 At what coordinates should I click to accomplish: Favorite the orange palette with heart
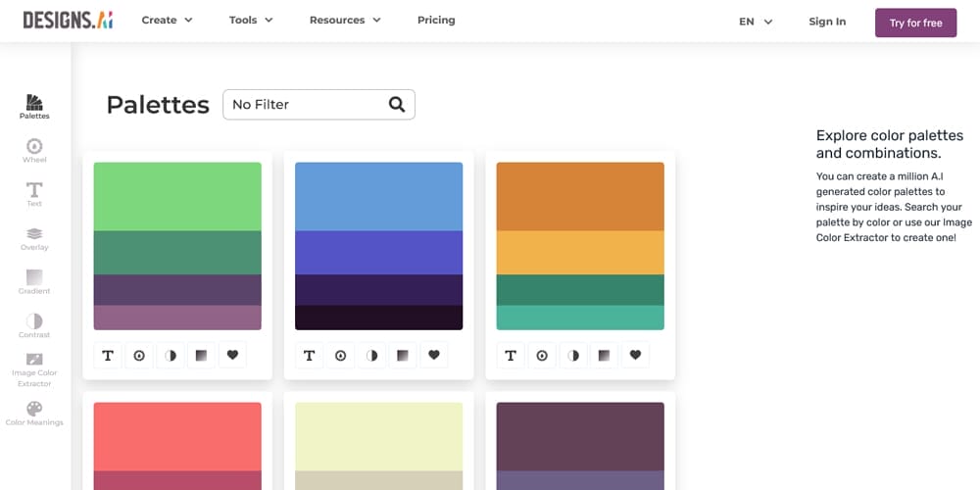click(x=635, y=355)
